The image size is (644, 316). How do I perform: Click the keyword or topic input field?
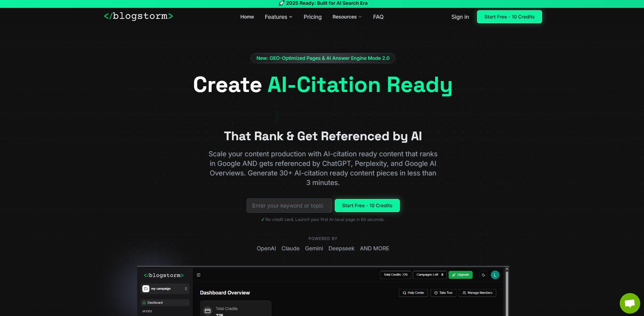click(289, 206)
